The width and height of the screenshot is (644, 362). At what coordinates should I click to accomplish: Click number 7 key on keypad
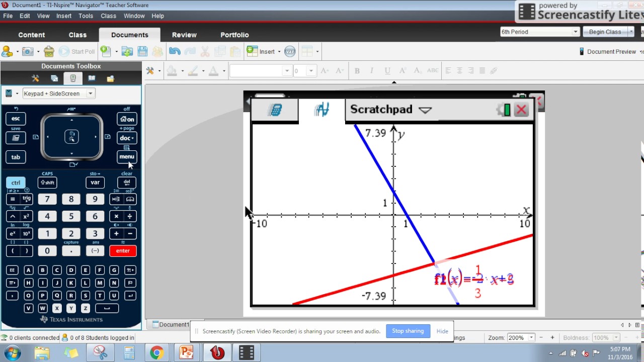coord(47,199)
